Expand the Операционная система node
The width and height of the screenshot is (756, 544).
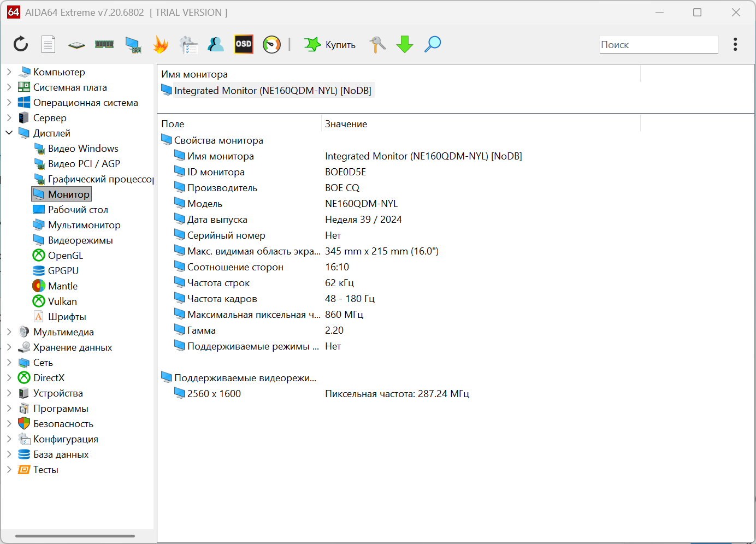point(9,102)
